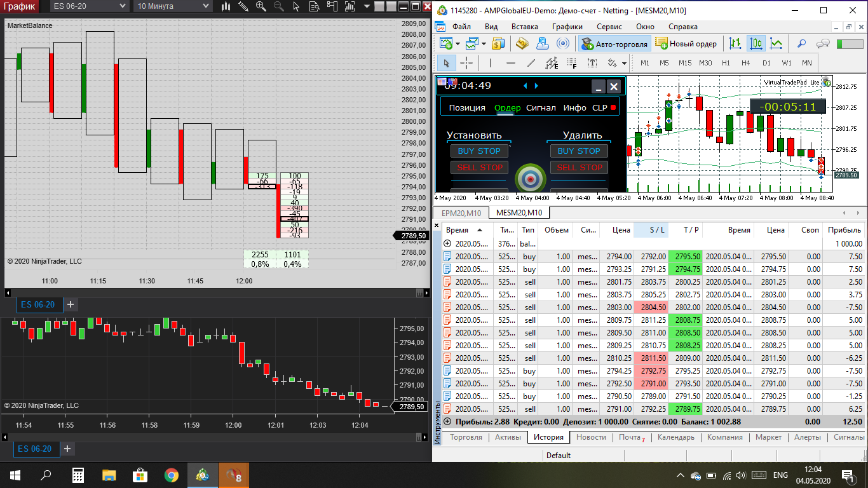Select the vertical line drawing tool
868x488 pixels.
pyautogui.click(x=491, y=63)
